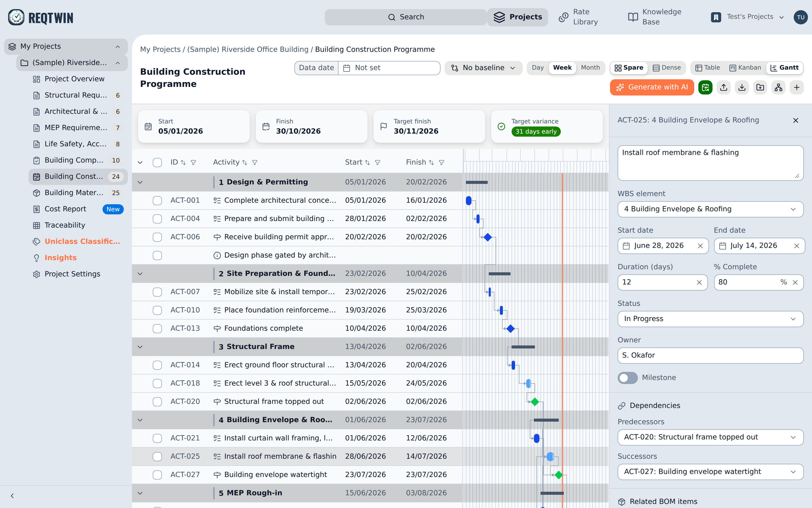The width and height of the screenshot is (812, 508).
Task: Collapse the 3 Structural Frame group
Action: 140,347
